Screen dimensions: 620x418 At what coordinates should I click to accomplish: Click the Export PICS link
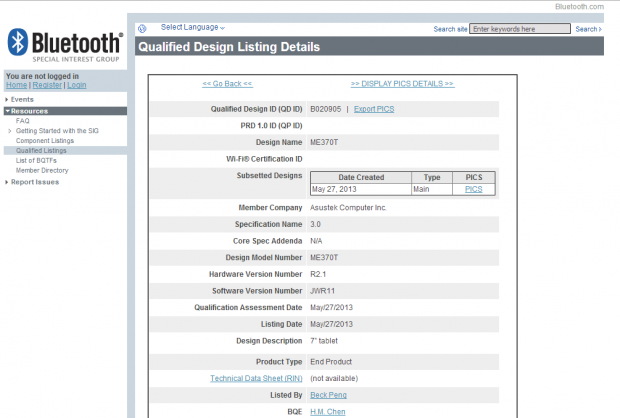[374, 108]
